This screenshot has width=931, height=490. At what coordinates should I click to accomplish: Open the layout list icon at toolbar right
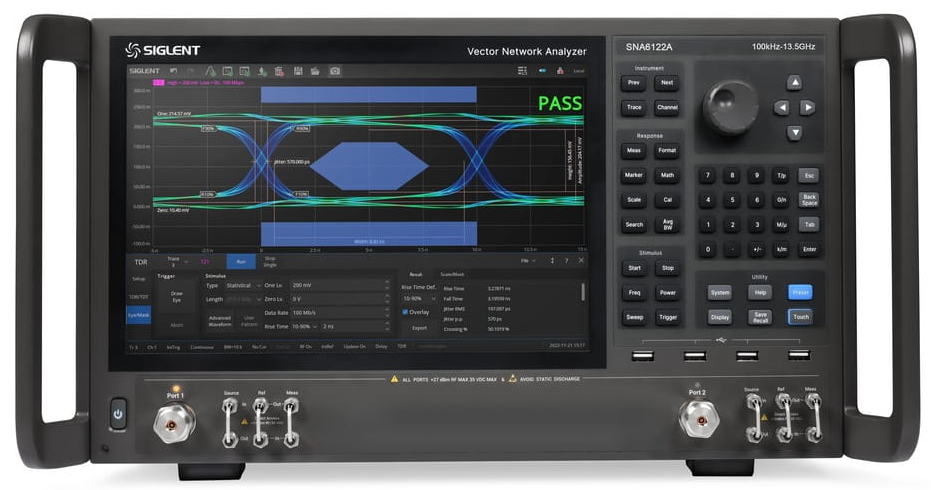522,71
